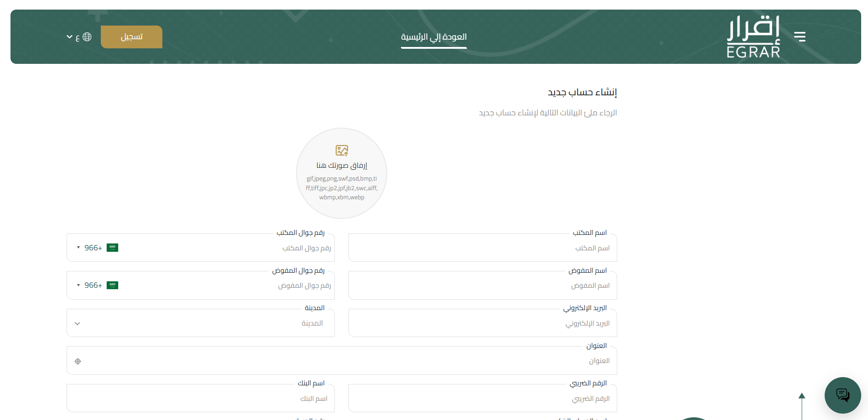
Task: Click the location crosshair icon in العنوان field
Action: [x=78, y=361]
